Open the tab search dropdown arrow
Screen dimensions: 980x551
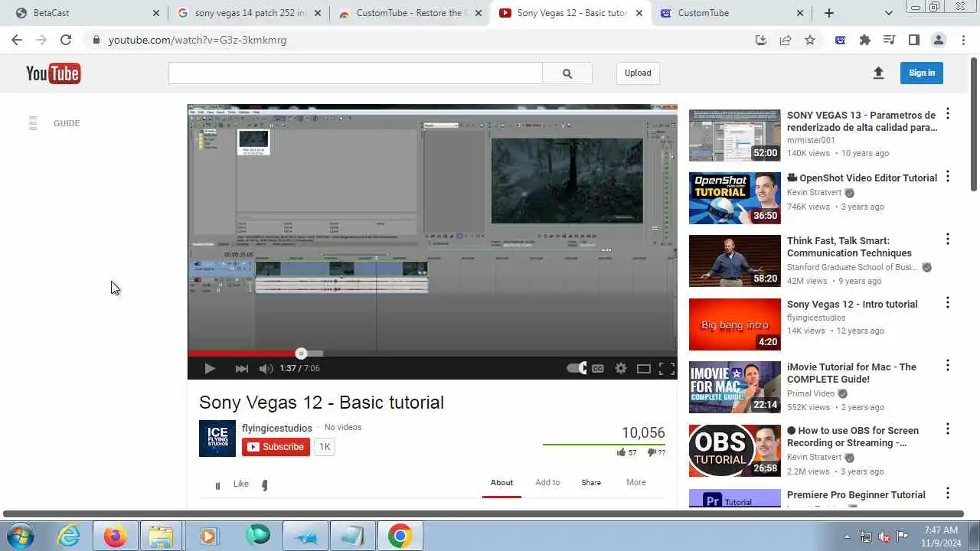point(888,13)
